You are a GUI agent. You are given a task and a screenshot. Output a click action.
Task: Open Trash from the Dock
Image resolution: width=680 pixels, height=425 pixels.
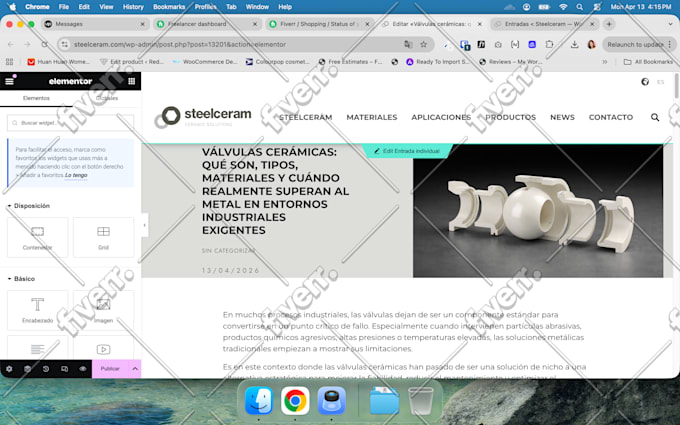click(x=421, y=401)
